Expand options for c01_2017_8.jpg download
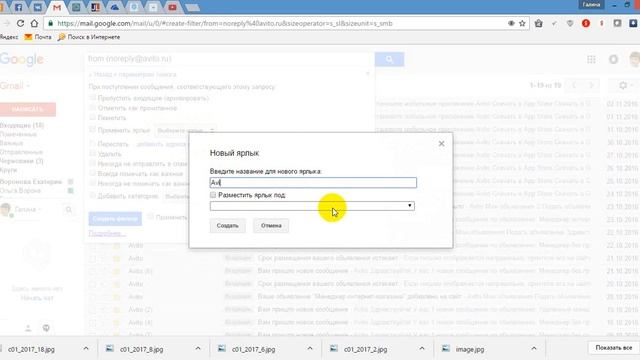Image resolution: width=640 pixels, height=360 pixels. click(x=198, y=349)
